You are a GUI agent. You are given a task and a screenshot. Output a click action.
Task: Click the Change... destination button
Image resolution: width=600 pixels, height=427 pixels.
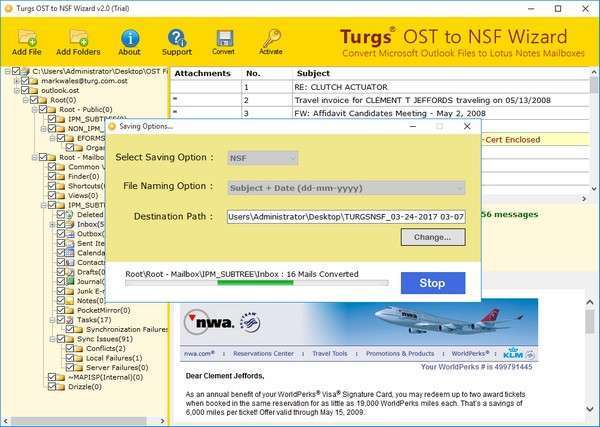(x=432, y=237)
